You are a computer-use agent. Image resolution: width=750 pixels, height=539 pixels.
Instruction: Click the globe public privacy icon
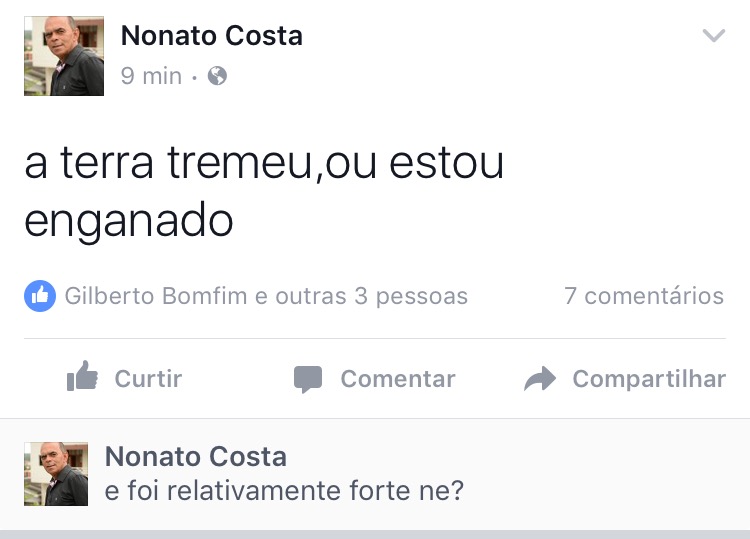click(x=217, y=76)
